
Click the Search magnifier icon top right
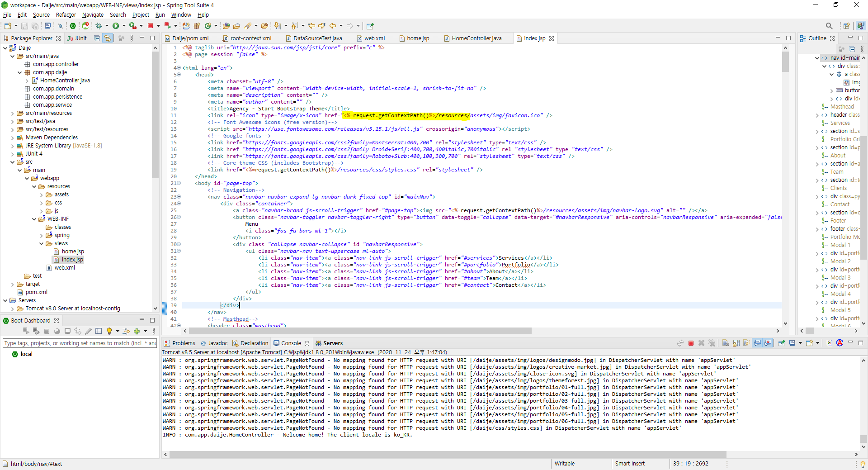click(x=829, y=26)
